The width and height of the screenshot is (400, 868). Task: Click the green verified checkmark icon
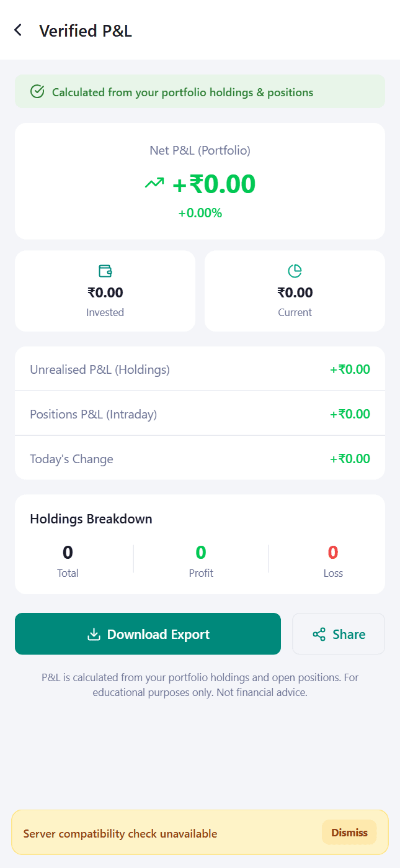click(37, 92)
